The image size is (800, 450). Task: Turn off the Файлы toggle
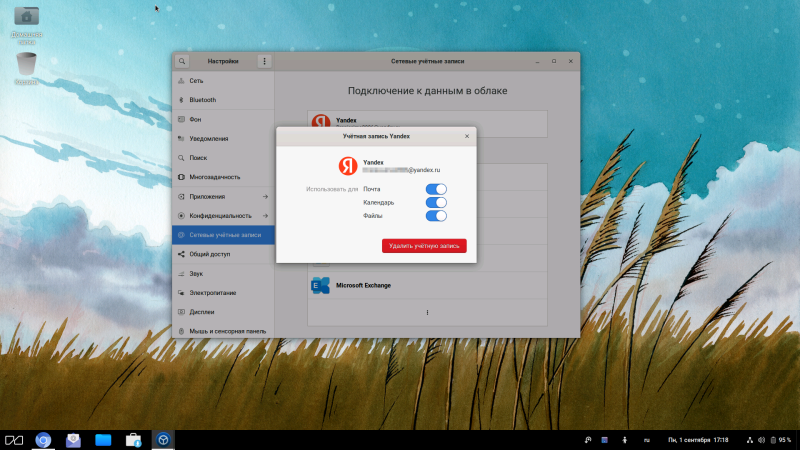[x=436, y=215]
